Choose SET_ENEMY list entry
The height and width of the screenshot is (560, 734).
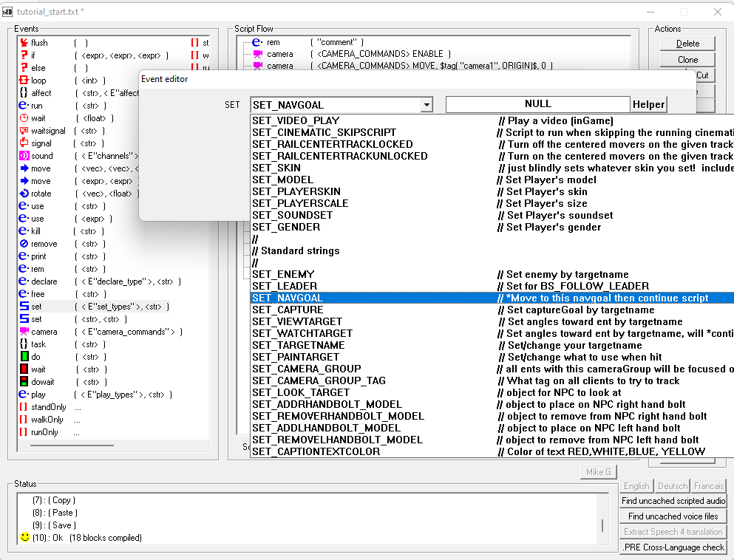[492, 274]
